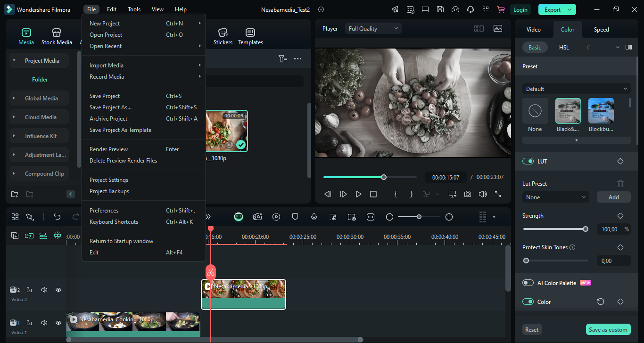Choose Save Project As from File menu
644x343 pixels.
coord(111,107)
